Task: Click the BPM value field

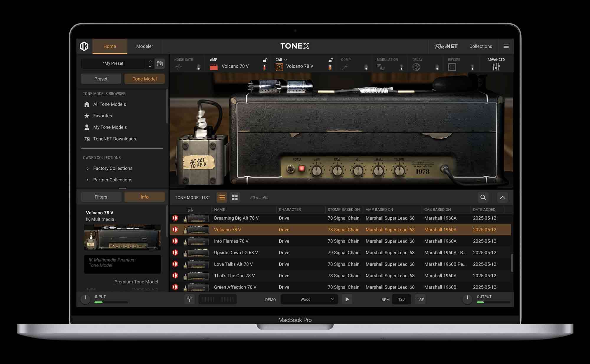Action: (x=401, y=299)
